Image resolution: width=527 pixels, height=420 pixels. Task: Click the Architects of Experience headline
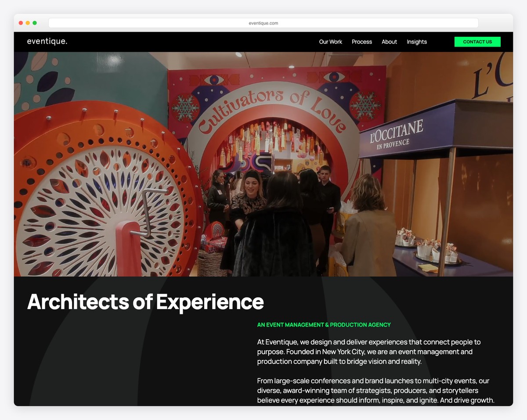pos(145,302)
